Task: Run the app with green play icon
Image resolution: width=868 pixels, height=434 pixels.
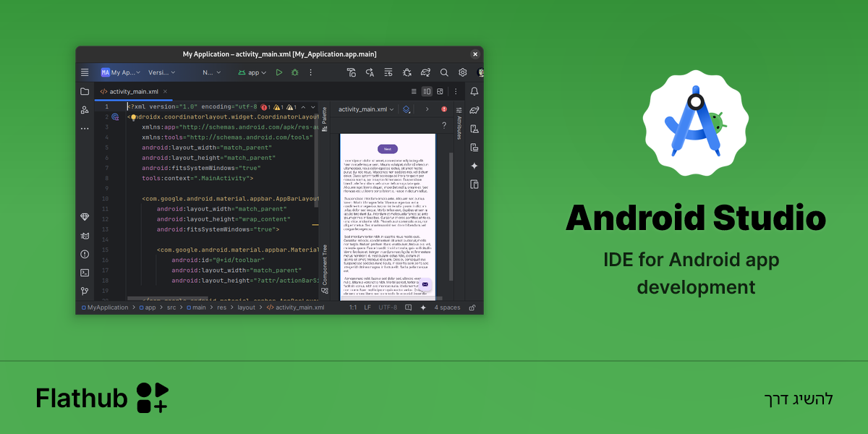Action: click(278, 72)
